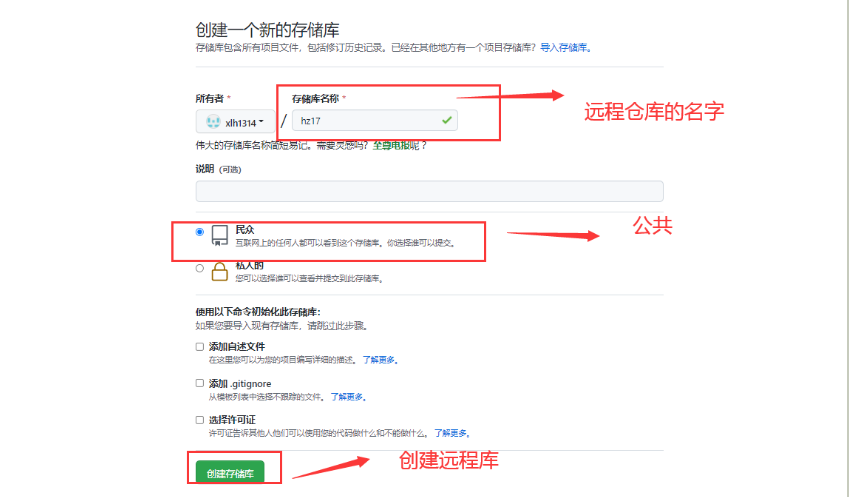This screenshot has width=849, height=497.
Task: Click the 创建存储库 green button
Action: (x=230, y=473)
